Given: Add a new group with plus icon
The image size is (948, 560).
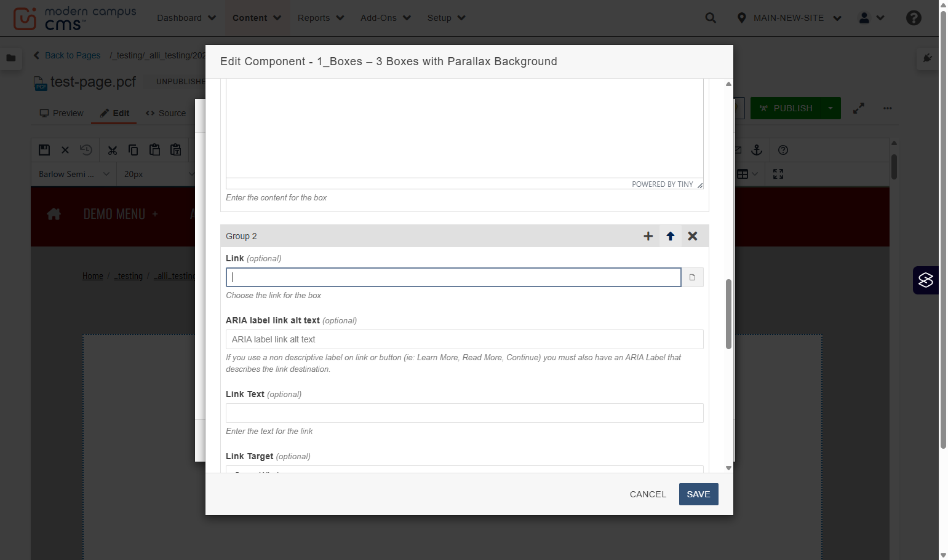Looking at the screenshot, I should coord(648,236).
